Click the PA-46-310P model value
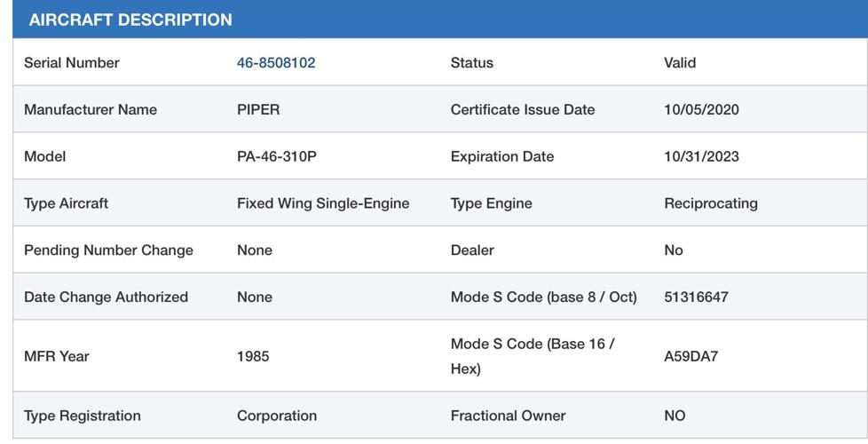 point(277,156)
